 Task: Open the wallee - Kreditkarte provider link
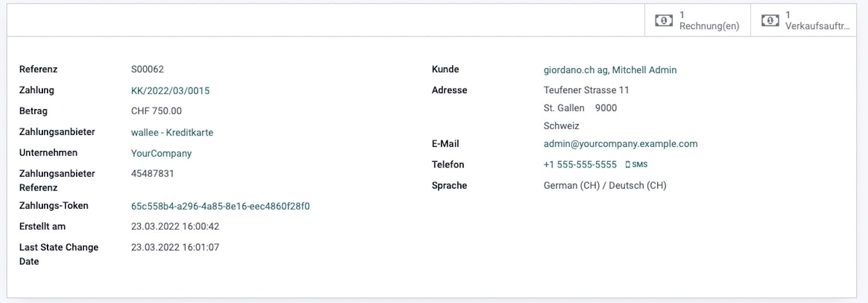click(172, 132)
